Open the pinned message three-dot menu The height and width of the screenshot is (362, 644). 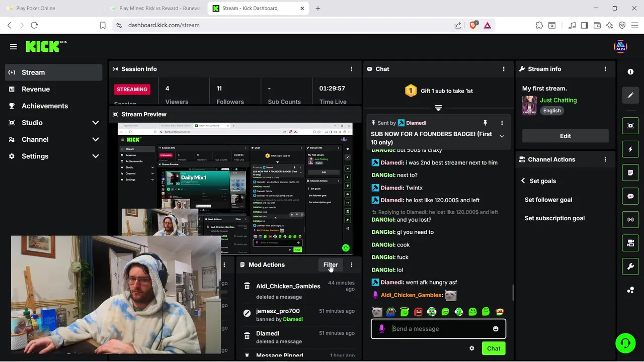click(x=502, y=123)
